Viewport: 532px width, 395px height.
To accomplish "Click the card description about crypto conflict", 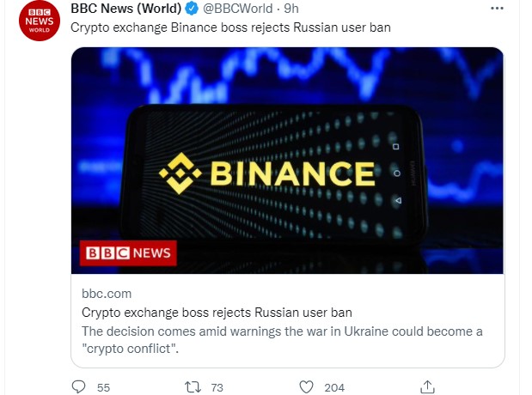I will pos(282,340).
